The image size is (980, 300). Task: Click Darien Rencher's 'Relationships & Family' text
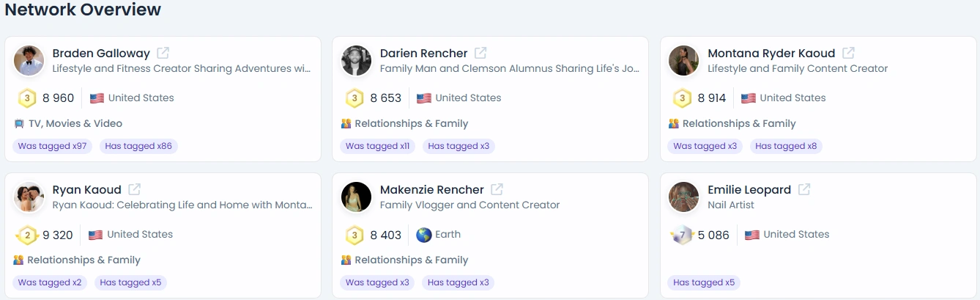[412, 124]
